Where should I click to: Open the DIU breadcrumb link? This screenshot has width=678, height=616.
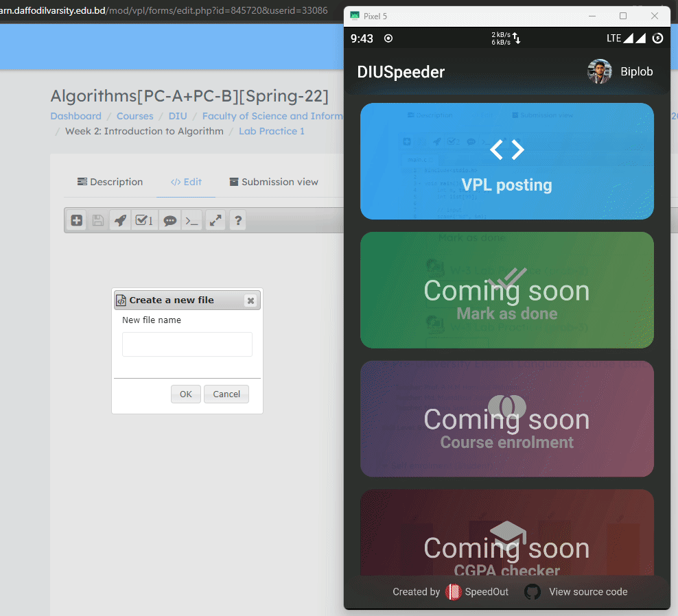click(x=178, y=116)
